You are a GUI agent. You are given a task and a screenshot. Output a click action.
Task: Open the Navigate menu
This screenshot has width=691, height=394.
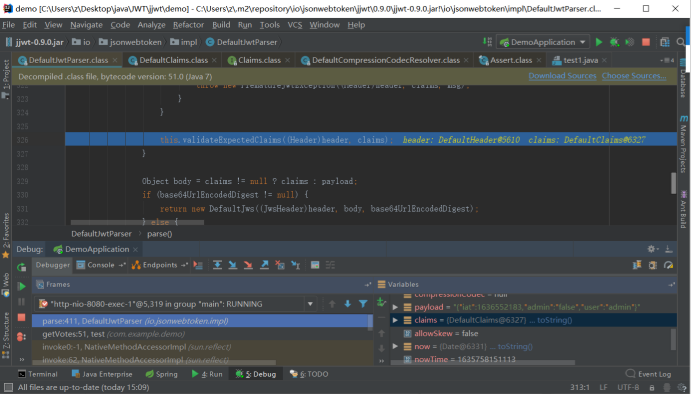pos(86,25)
